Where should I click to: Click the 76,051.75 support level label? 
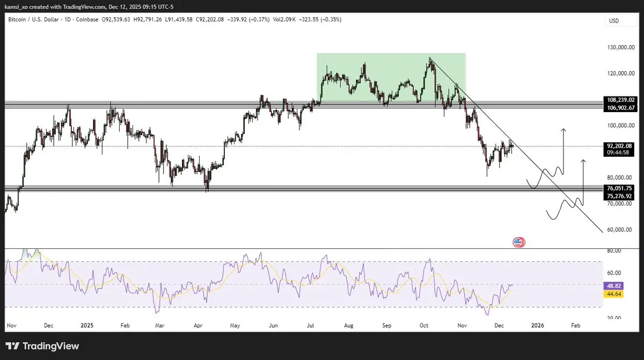pyautogui.click(x=620, y=188)
